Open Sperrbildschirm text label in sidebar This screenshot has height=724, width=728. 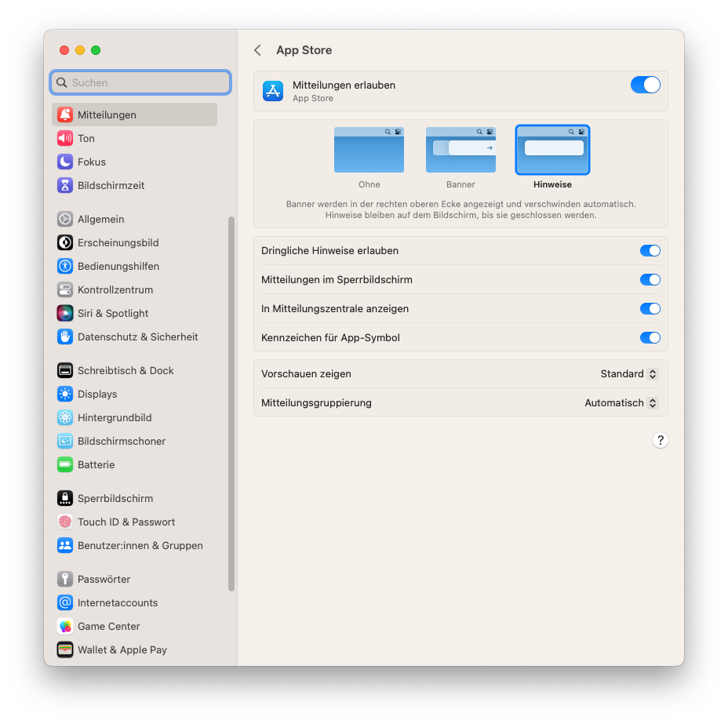pyautogui.click(x=115, y=498)
